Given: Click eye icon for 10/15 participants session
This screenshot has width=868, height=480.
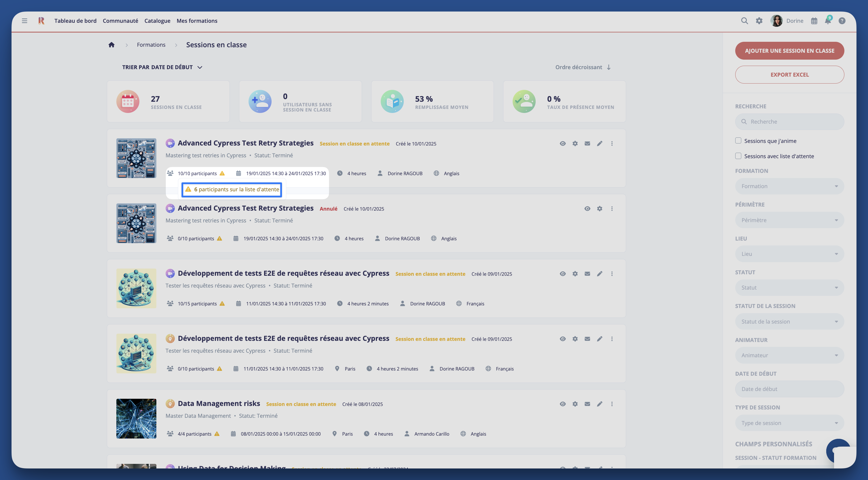Looking at the screenshot, I should [562, 274].
